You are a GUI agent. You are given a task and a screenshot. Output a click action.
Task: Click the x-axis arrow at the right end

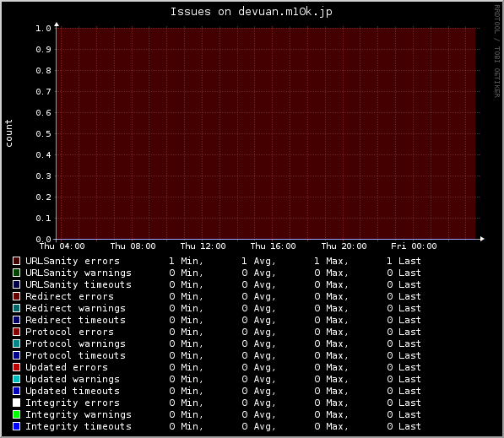482,239
